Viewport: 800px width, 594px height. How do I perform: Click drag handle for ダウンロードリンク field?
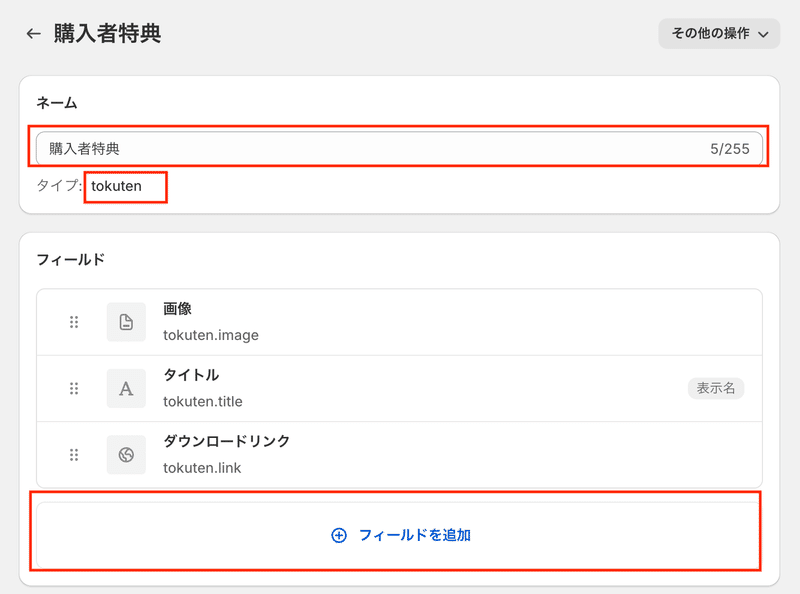tap(74, 455)
